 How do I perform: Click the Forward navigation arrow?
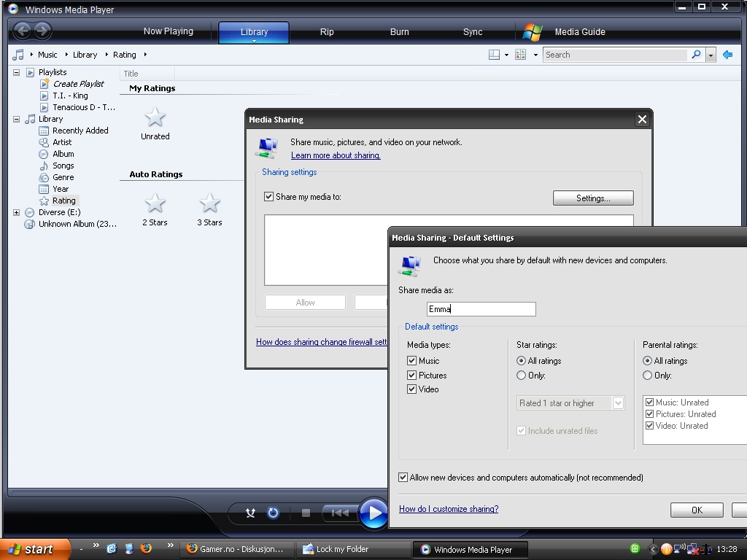42,31
